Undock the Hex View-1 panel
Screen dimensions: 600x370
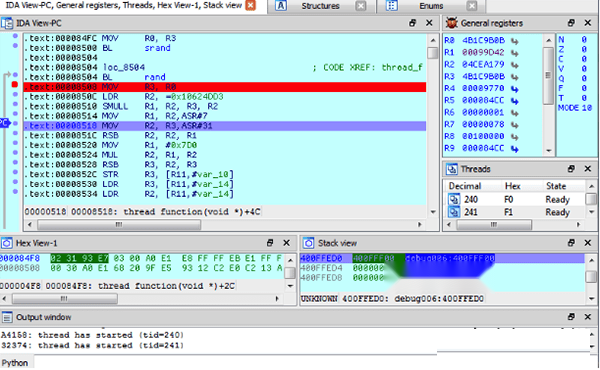[x=270, y=243]
